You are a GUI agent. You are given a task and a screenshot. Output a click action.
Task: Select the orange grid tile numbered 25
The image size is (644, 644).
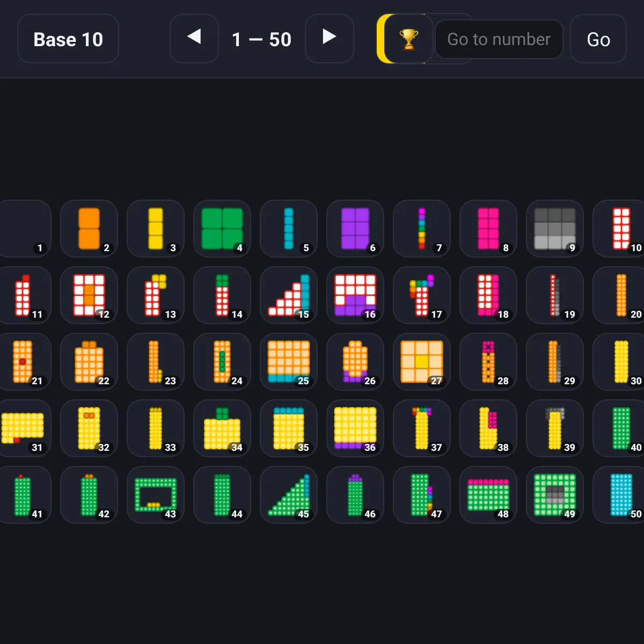click(x=289, y=362)
